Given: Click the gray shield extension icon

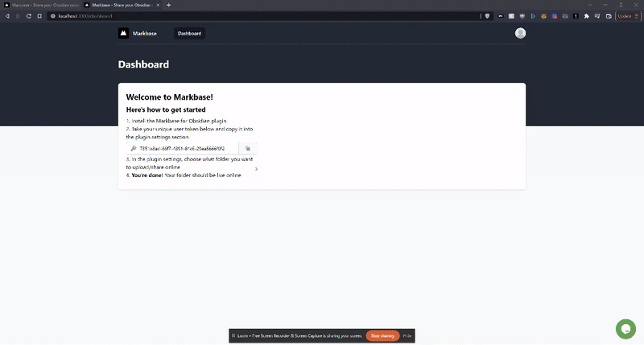Looking at the screenshot, I should coord(522,16).
